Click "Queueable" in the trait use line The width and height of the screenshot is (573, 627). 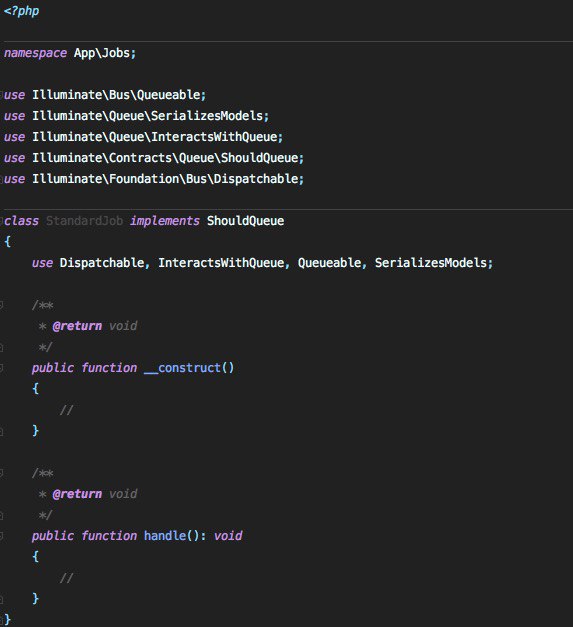pos(329,263)
